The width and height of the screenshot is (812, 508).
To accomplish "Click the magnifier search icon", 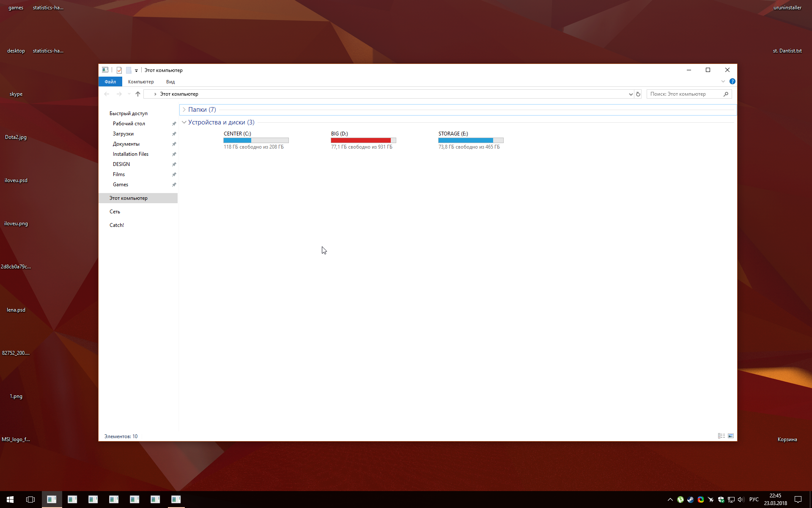I will coord(726,94).
